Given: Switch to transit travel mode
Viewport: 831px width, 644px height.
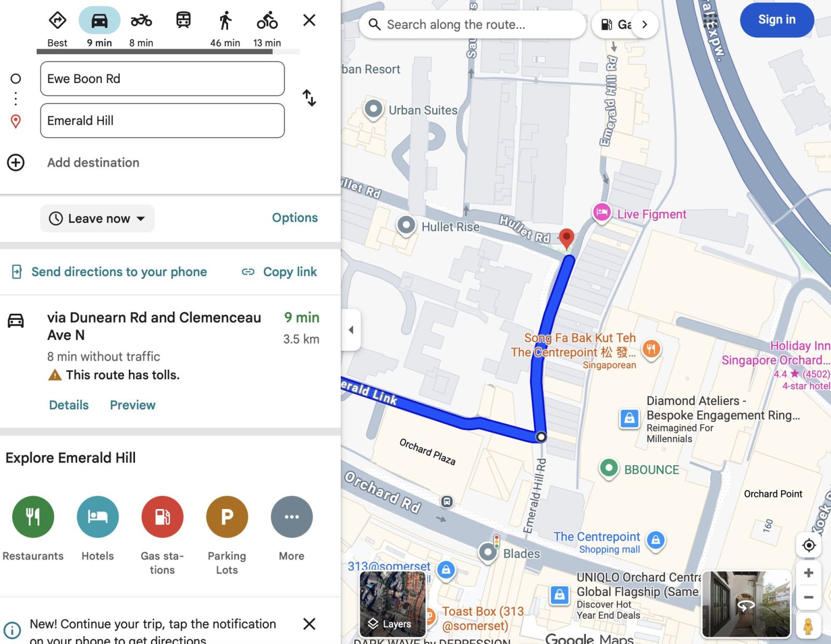Looking at the screenshot, I should [183, 21].
